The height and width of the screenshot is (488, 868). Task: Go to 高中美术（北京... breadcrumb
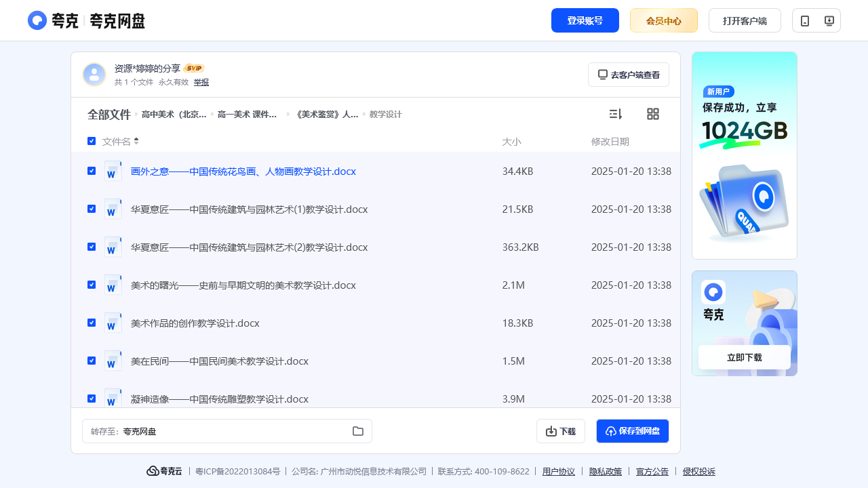174,115
